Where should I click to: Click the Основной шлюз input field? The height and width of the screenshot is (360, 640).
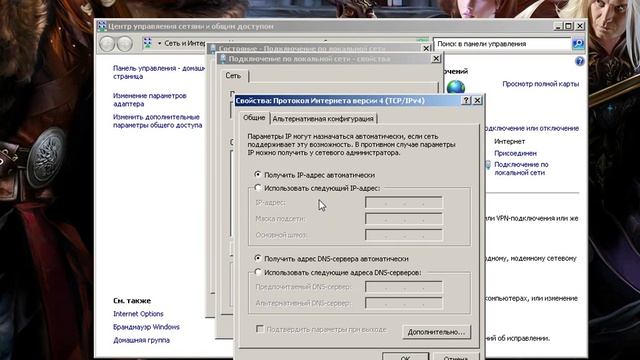coord(404,235)
